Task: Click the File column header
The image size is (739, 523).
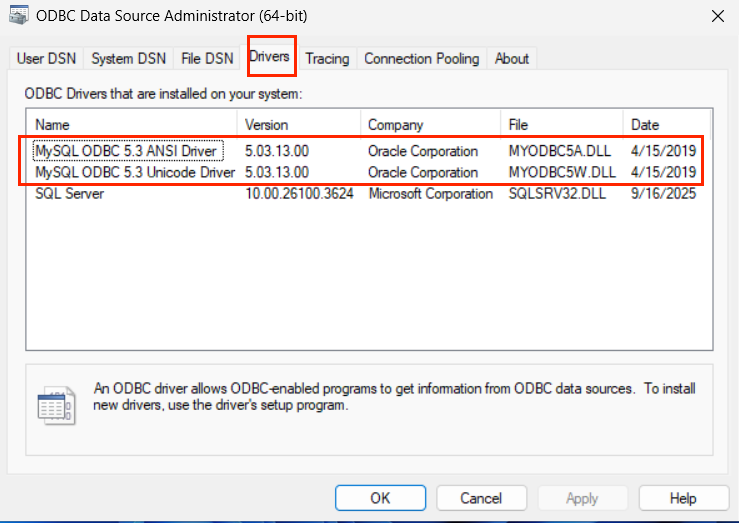Action: [561, 125]
